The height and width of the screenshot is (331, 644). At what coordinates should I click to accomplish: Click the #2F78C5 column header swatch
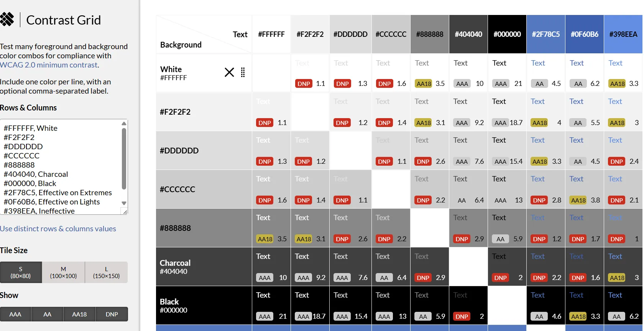[546, 34]
